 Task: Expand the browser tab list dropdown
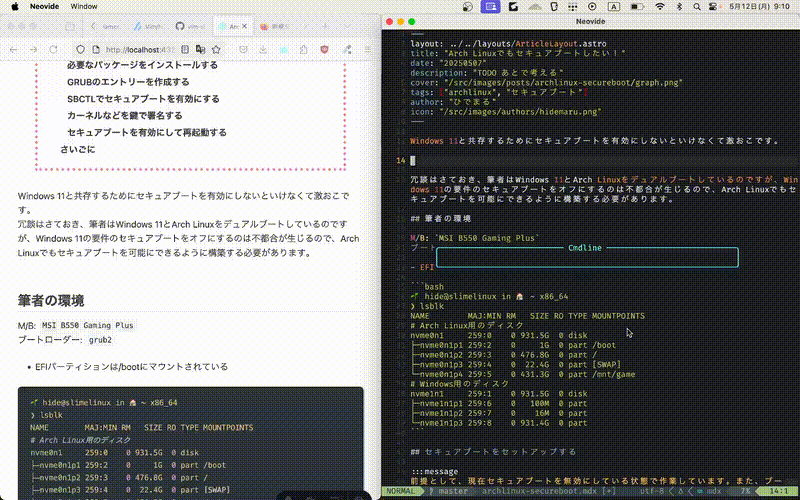[x=347, y=27]
